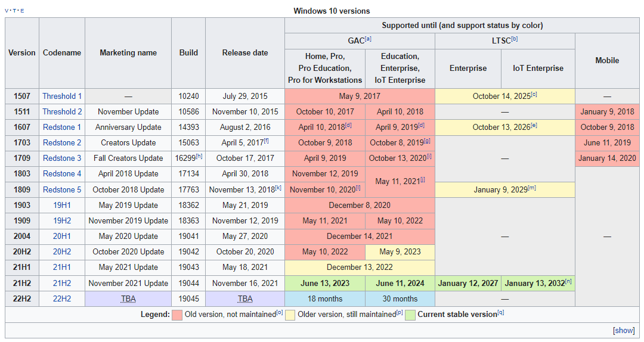Click the Release date column header
Screen dimensions: 644x342
[x=245, y=52]
